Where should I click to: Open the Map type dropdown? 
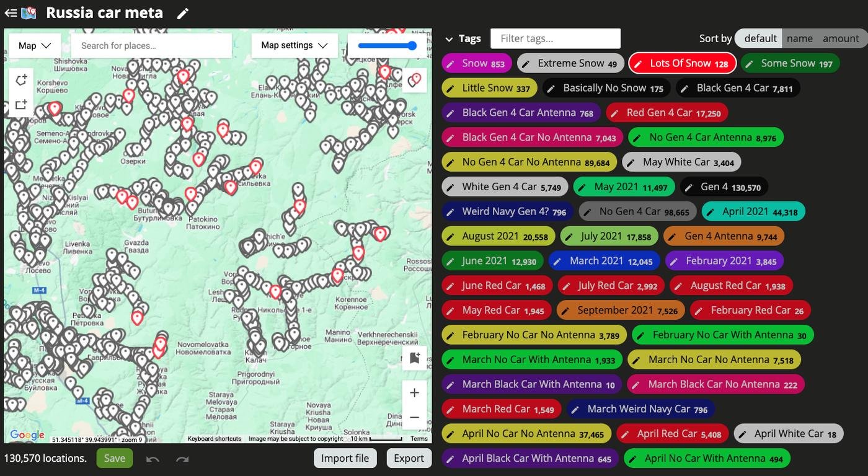coord(35,45)
